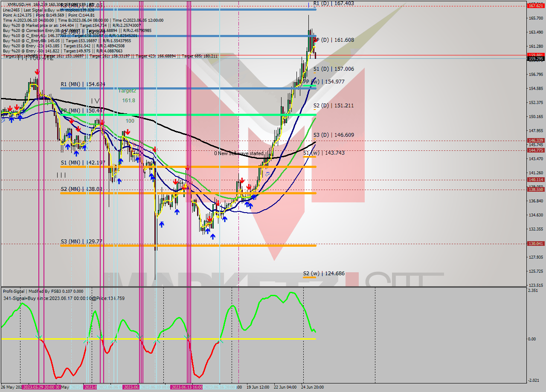Click the 'Profit-Signal | Modified By FSB3' indicator title
Image resolution: width=546 pixels, height=392 pixels.
pyautogui.click(x=43, y=291)
